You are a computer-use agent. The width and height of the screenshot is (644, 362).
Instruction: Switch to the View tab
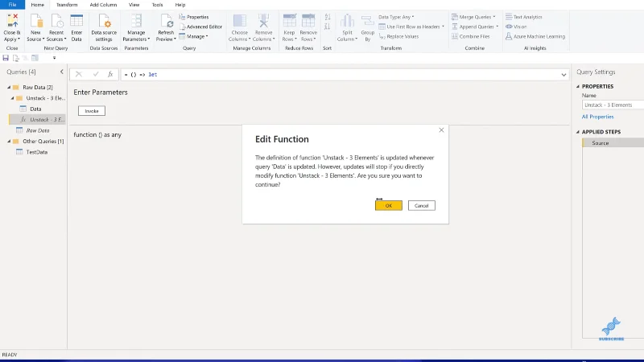click(134, 5)
